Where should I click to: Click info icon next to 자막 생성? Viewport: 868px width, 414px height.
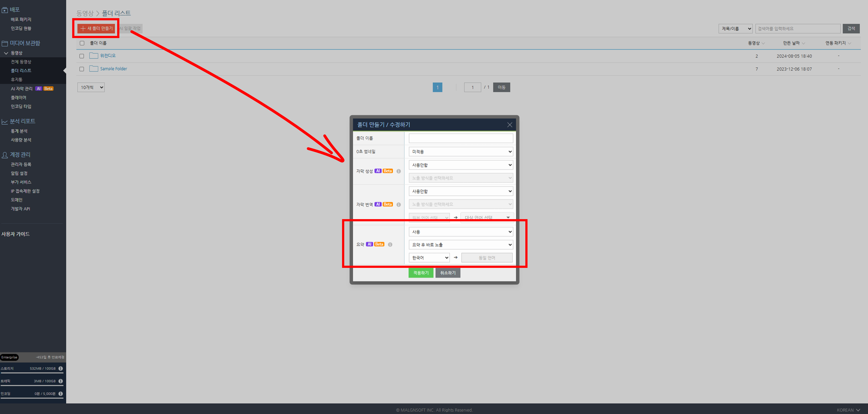[399, 171]
